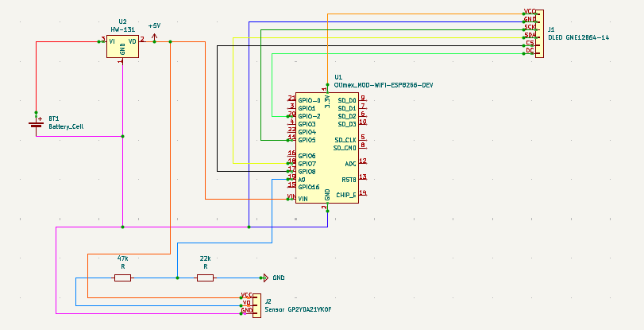Image resolution: width=644 pixels, height=330 pixels.
Task: Select the Olimex_MOD-WIFI-ESP8266-DEV value label
Action: click(x=384, y=84)
